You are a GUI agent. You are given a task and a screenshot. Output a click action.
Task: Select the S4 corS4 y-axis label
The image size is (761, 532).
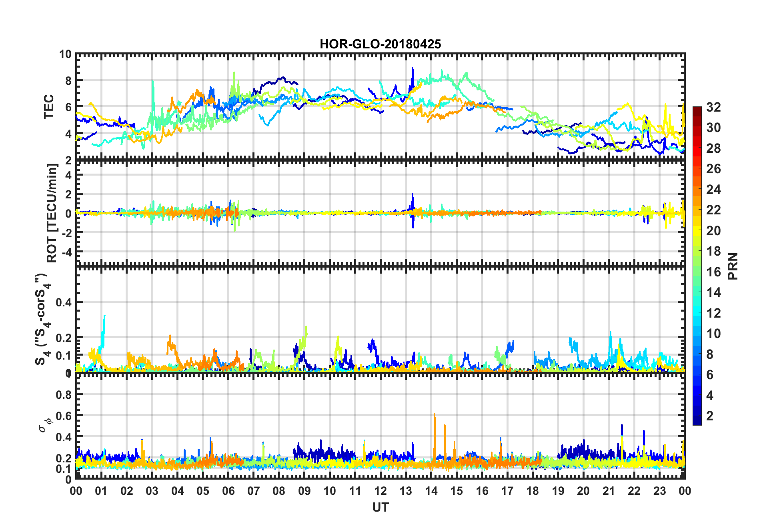tap(42, 319)
